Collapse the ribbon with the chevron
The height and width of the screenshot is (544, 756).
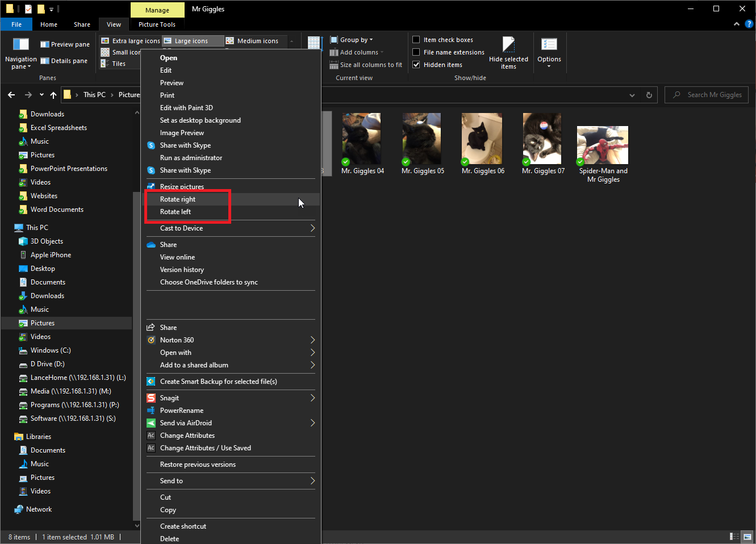pos(737,24)
